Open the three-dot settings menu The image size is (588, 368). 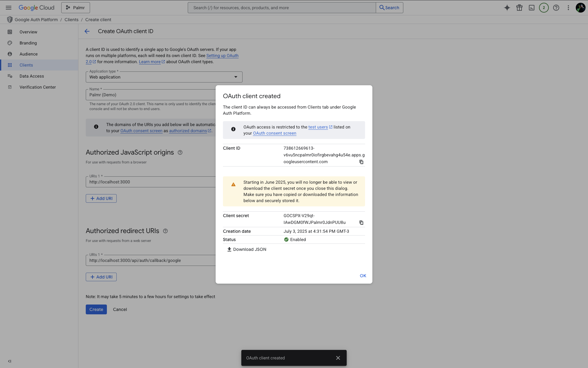coord(568,8)
